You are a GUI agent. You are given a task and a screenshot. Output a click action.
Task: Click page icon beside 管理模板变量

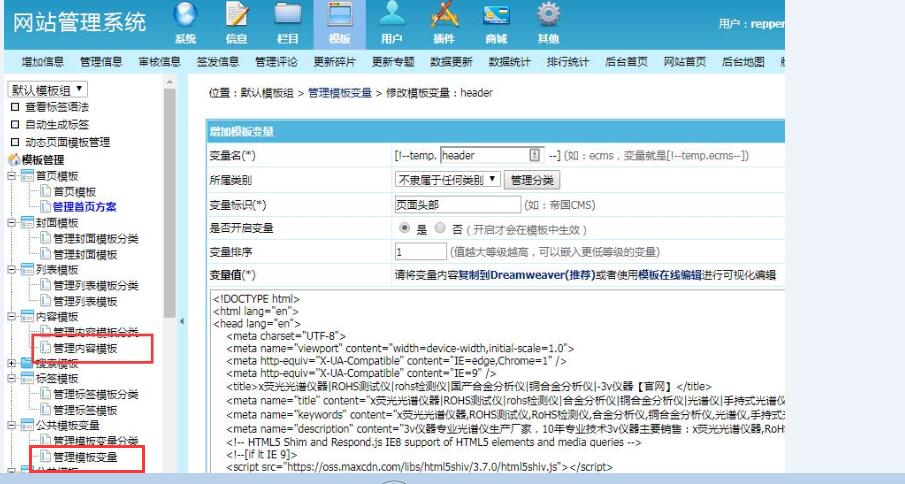click(45, 456)
